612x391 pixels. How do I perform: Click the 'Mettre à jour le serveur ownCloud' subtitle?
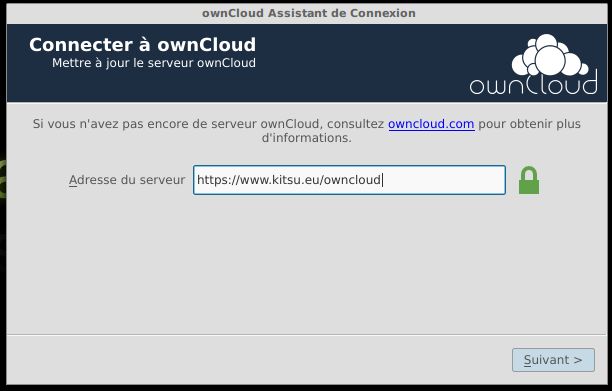(154, 63)
